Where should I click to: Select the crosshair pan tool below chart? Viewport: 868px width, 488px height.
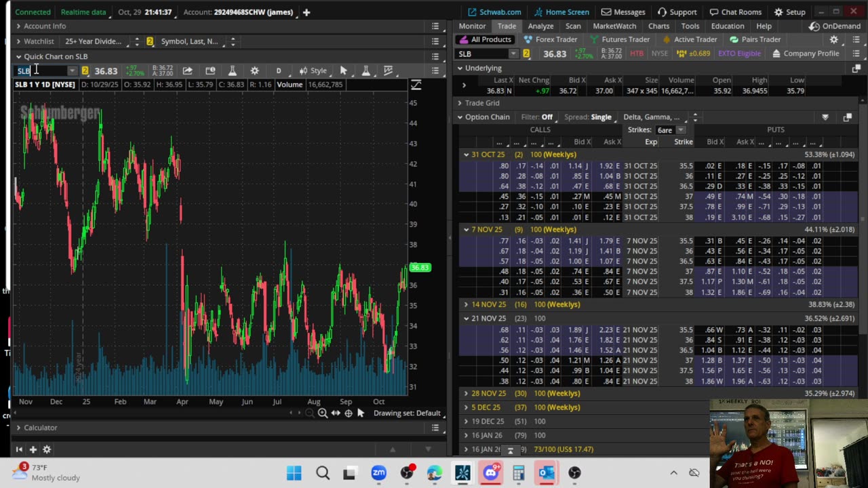click(x=349, y=413)
